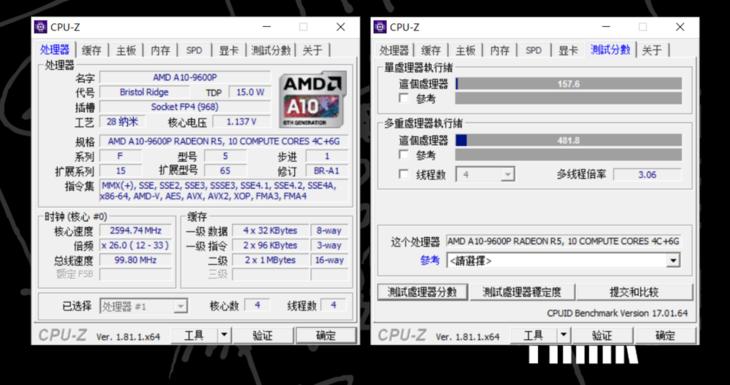The height and width of the screenshot is (385, 730).
Task: Click 代号 field Bristol Ridge
Action: click(x=144, y=92)
